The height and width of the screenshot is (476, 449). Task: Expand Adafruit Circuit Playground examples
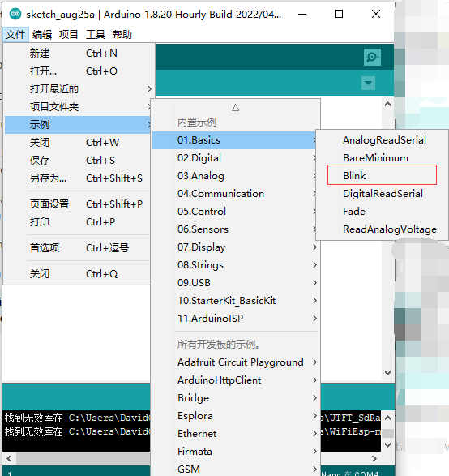(x=235, y=362)
